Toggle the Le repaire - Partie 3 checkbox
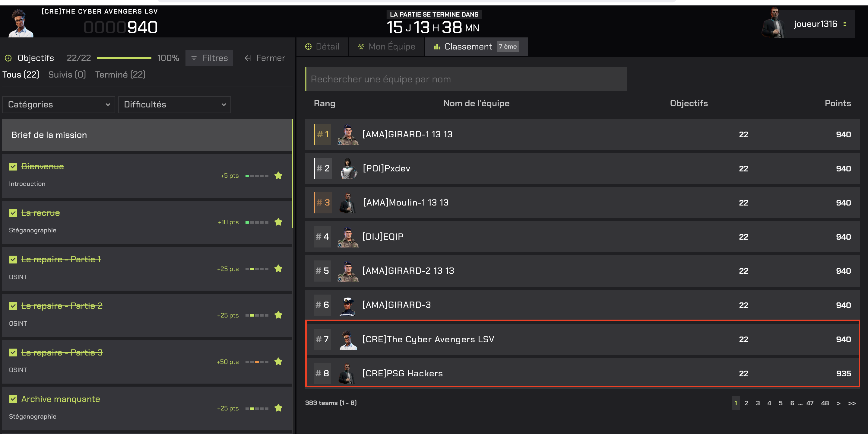The height and width of the screenshot is (434, 868). [x=13, y=353]
